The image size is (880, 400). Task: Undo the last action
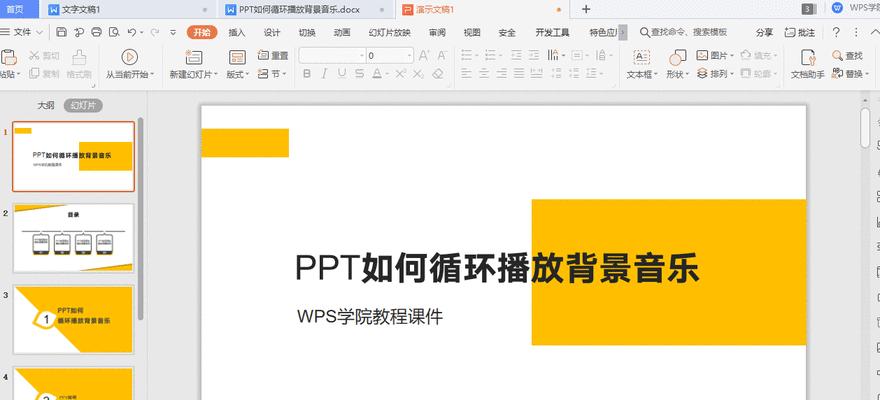click(x=132, y=33)
